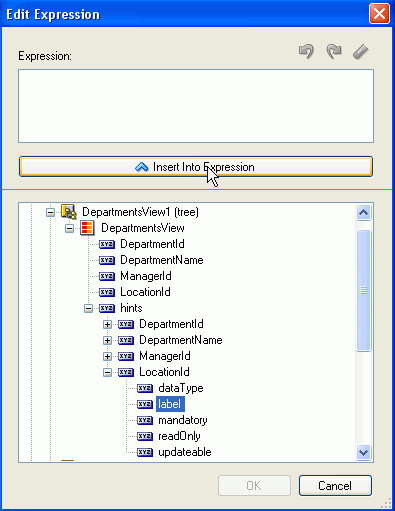Click xyz icon of hints DepartmentName
The image size is (395, 511).
tap(126, 340)
